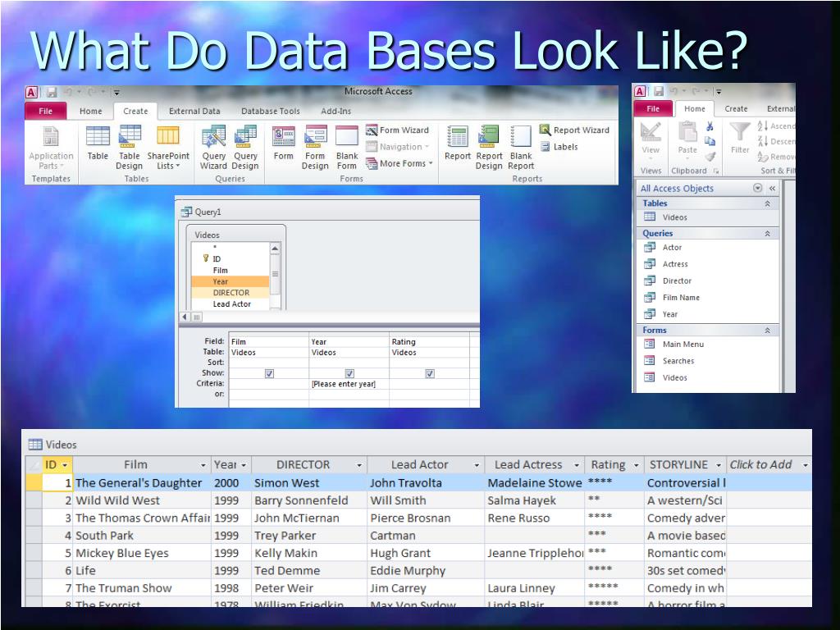
Task: Open All Access Objects pane menu
Action: point(757,188)
